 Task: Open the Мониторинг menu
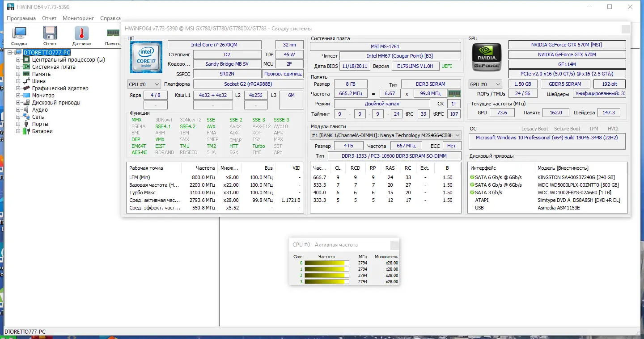(x=78, y=18)
